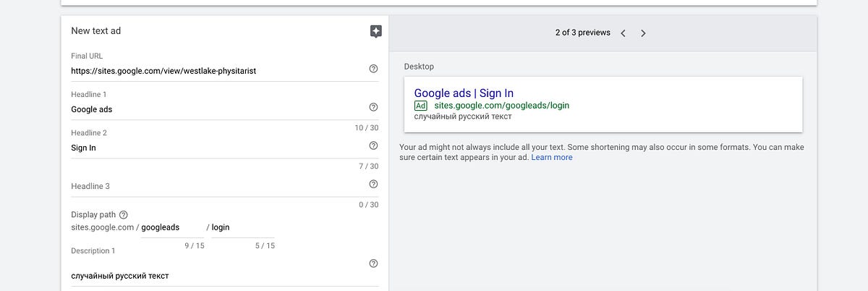Screen dimensions: 868x291
Task: Show the previous ad preview
Action: (x=624, y=33)
